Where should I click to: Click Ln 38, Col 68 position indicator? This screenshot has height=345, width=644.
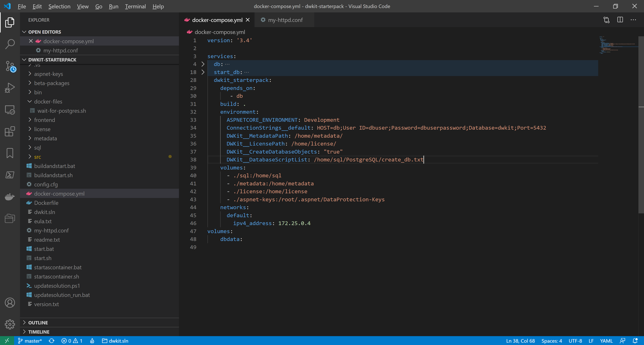(x=521, y=341)
